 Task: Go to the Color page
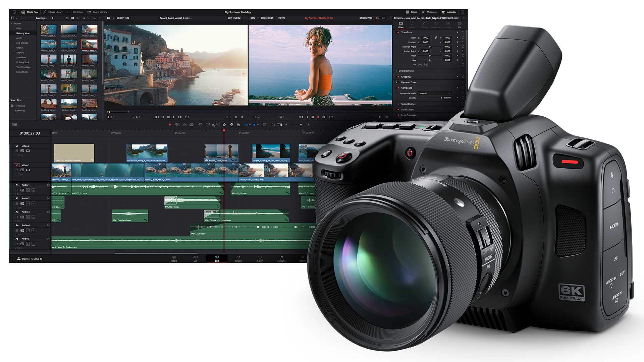[260, 259]
